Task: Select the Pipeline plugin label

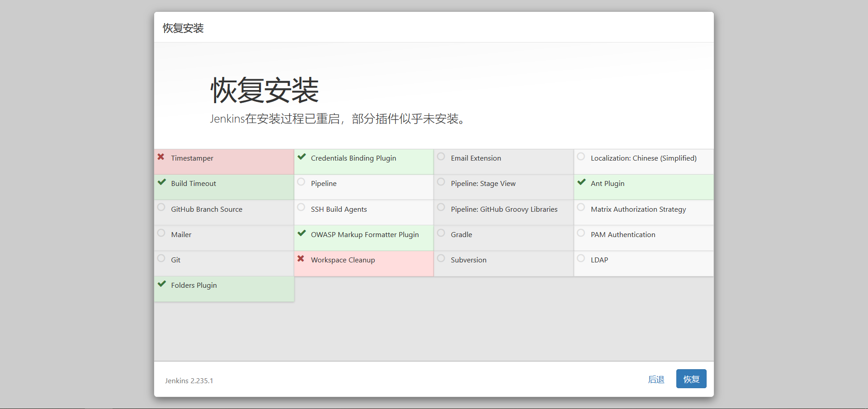Action: [324, 184]
